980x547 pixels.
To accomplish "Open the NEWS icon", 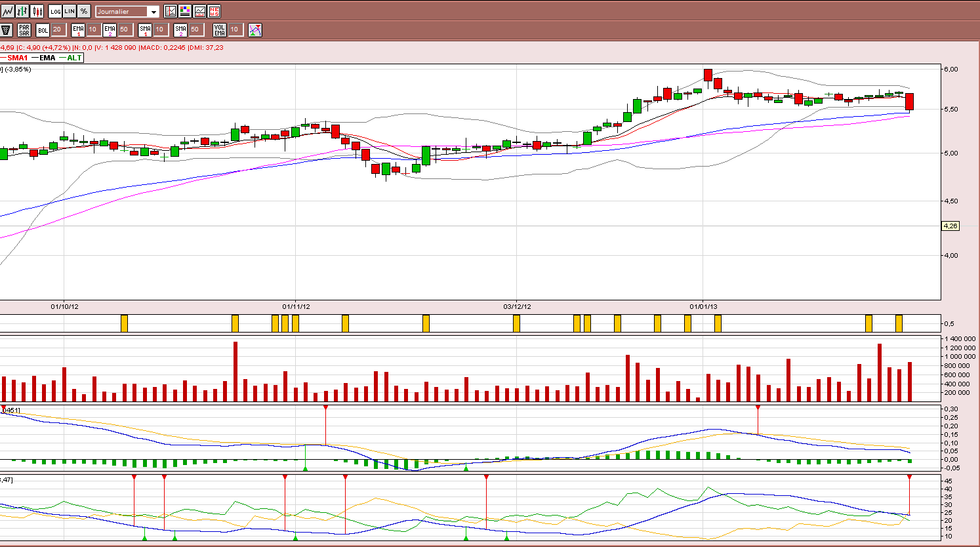I will [214, 11].
